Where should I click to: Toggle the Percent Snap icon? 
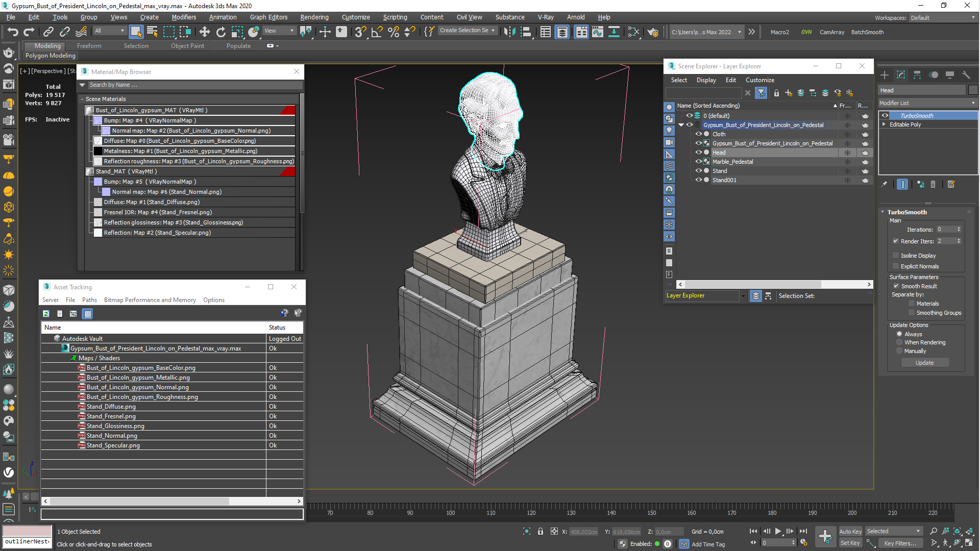point(393,32)
